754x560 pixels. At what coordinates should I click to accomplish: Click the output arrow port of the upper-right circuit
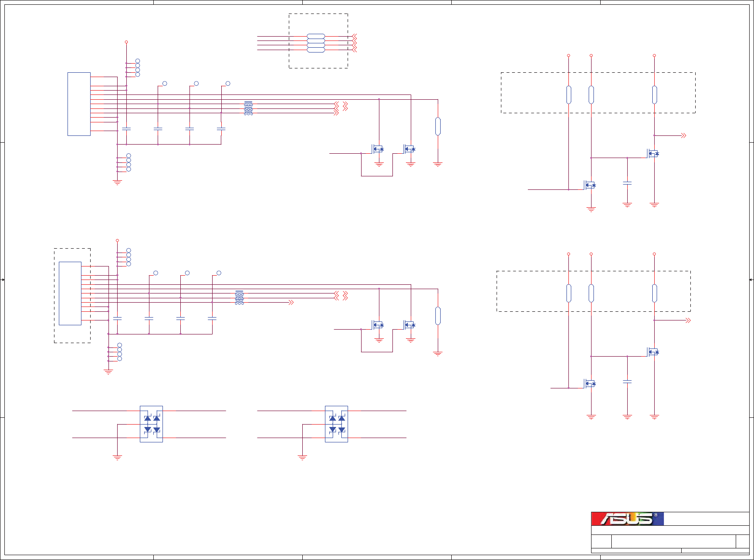coord(684,135)
